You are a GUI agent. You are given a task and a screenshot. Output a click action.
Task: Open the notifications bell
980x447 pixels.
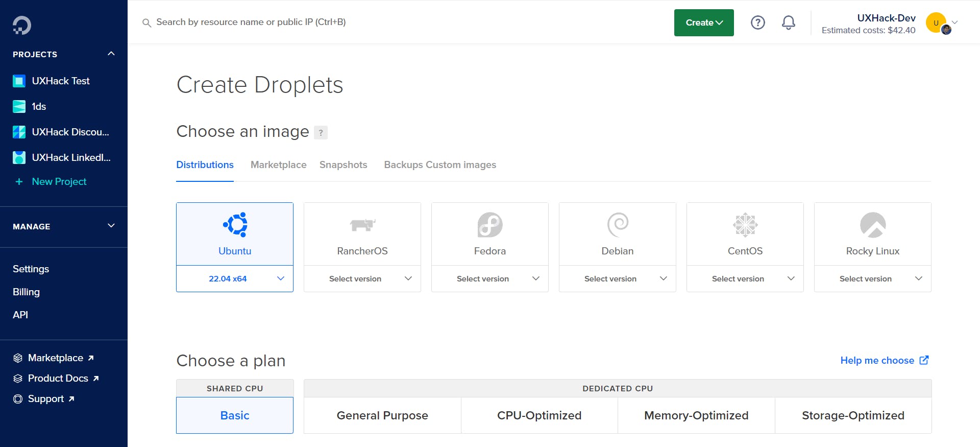point(788,22)
